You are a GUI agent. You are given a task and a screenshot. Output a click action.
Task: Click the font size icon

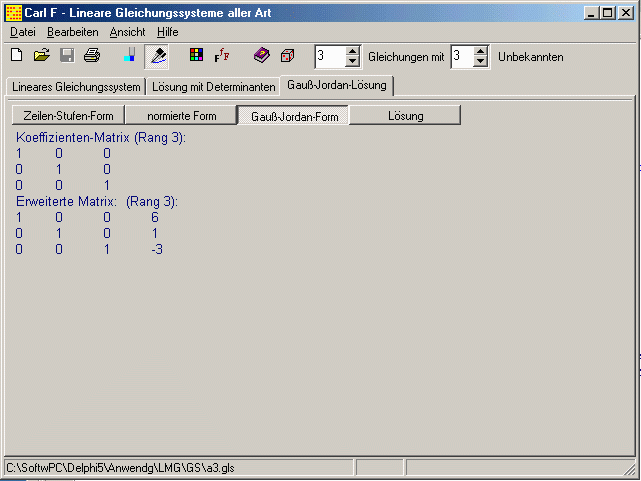point(221,56)
